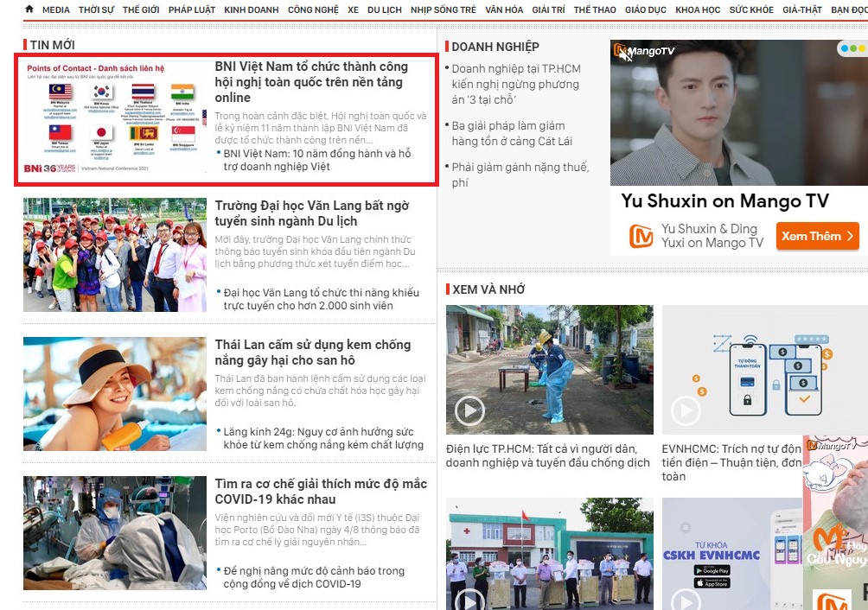
Task: Open the KINH DOANH section
Action: pyautogui.click(x=252, y=10)
